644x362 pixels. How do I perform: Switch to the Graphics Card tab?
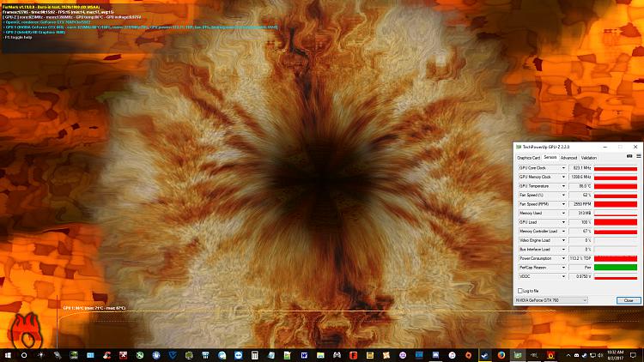[x=528, y=158]
